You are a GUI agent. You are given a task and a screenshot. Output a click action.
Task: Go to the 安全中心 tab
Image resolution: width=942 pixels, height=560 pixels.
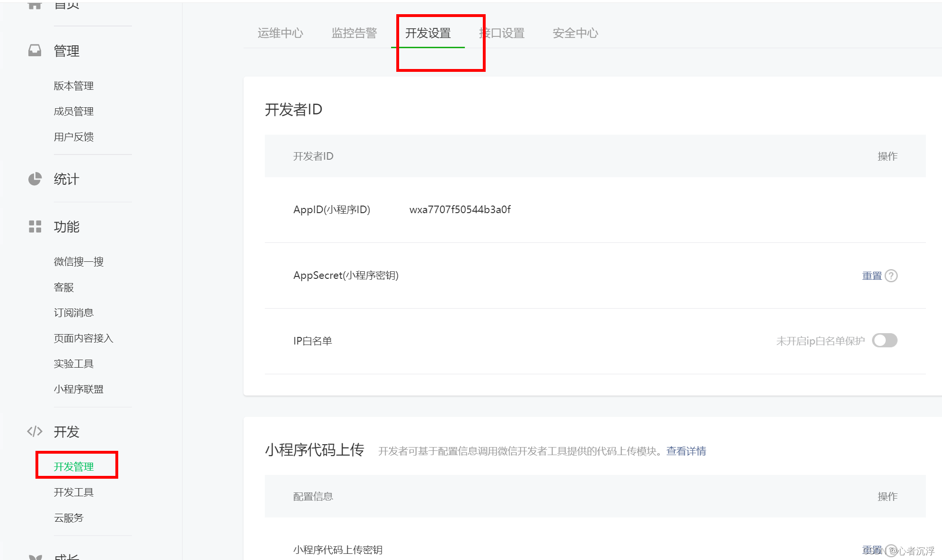click(x=575, y=33)
